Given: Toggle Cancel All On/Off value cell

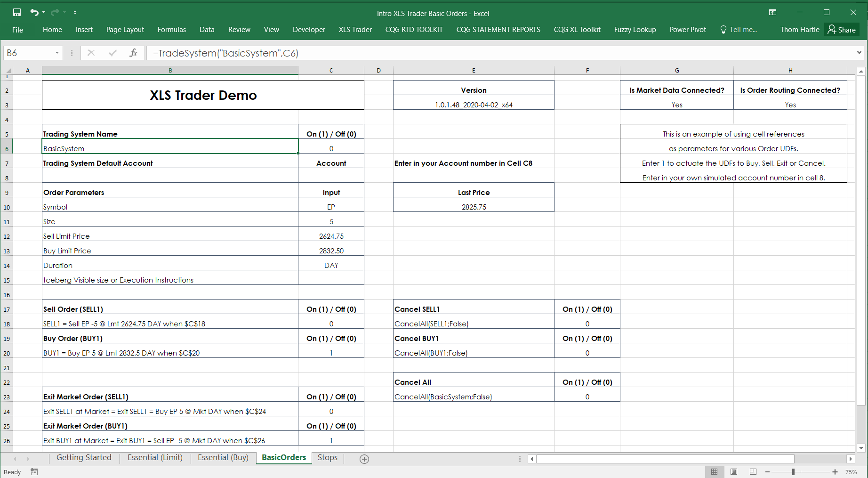Looking at the screenshot, I should (x=587, y=397).
